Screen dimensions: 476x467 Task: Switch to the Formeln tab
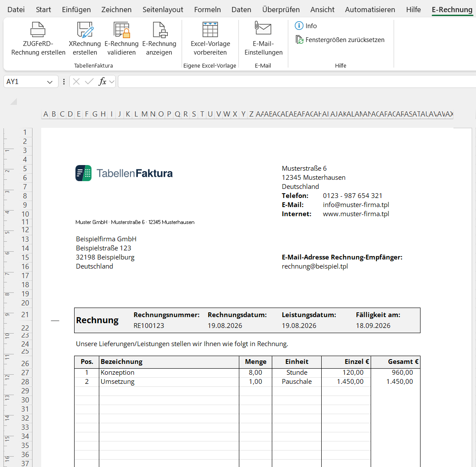tap(207, 10)
